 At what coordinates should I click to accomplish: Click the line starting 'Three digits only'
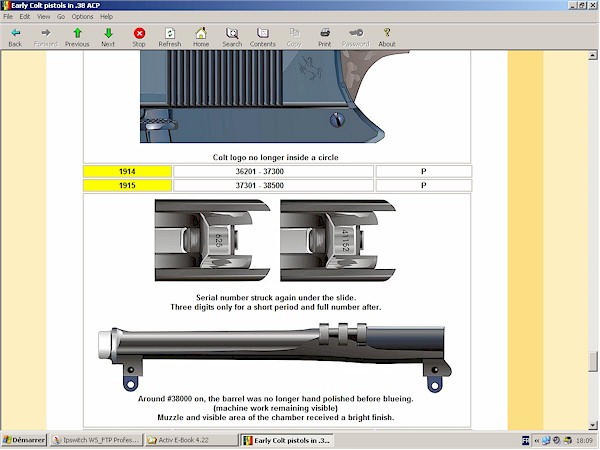coord(276,307)
